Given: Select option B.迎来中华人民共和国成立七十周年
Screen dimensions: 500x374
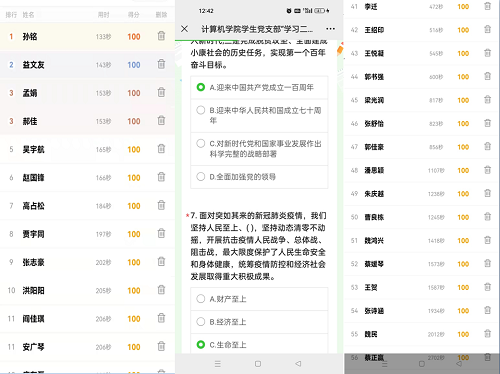Looking at the screenshot, I should click(259, 115).
